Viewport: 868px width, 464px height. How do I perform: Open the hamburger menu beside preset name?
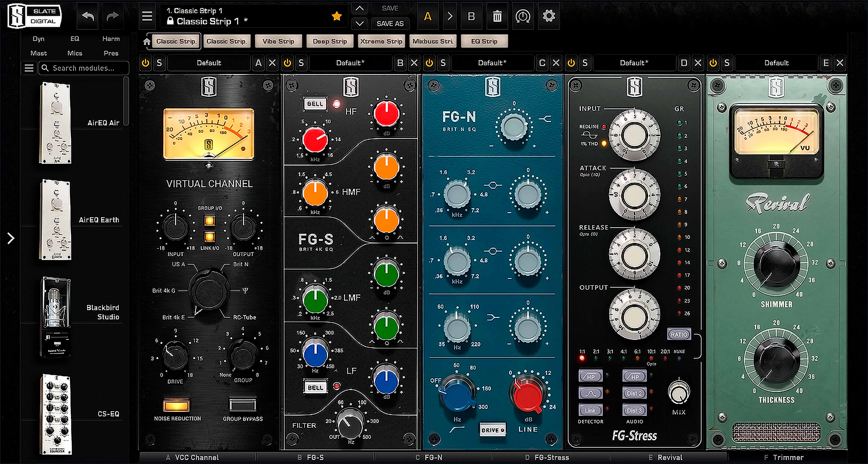147,16
